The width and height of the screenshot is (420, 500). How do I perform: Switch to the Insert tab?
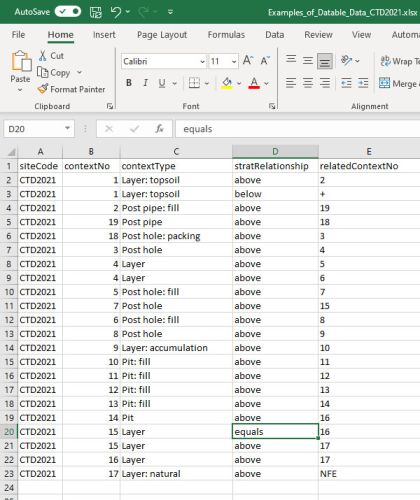pos(104,35)
